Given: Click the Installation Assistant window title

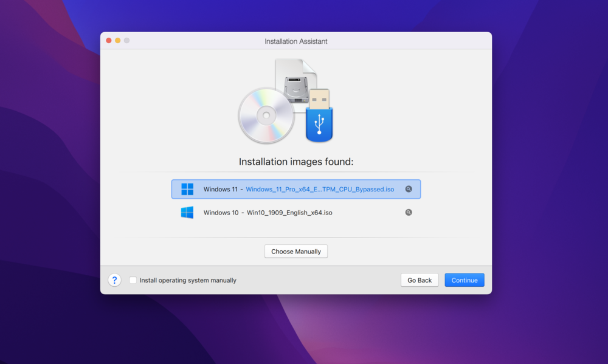Looking at the screenshot, I should pyautogui.click(x=296, y=41).
